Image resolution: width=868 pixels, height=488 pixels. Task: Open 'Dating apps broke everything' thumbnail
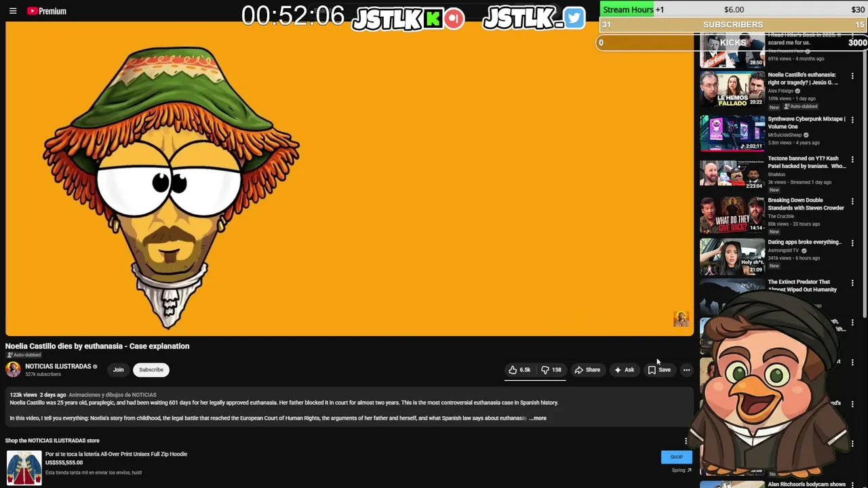click(x=732, y=256)
